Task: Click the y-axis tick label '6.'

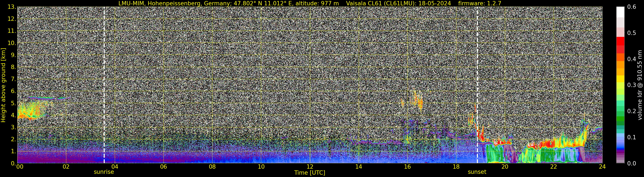Action: pos(13,91)
